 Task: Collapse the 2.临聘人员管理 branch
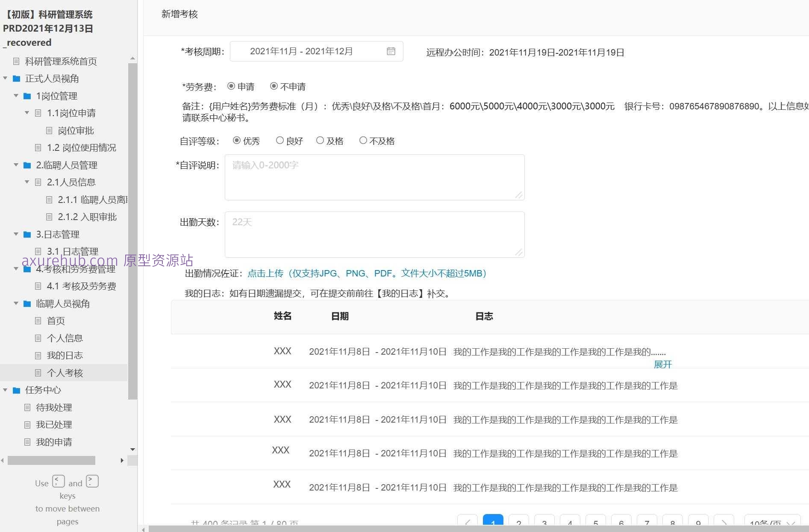[16, 165]
